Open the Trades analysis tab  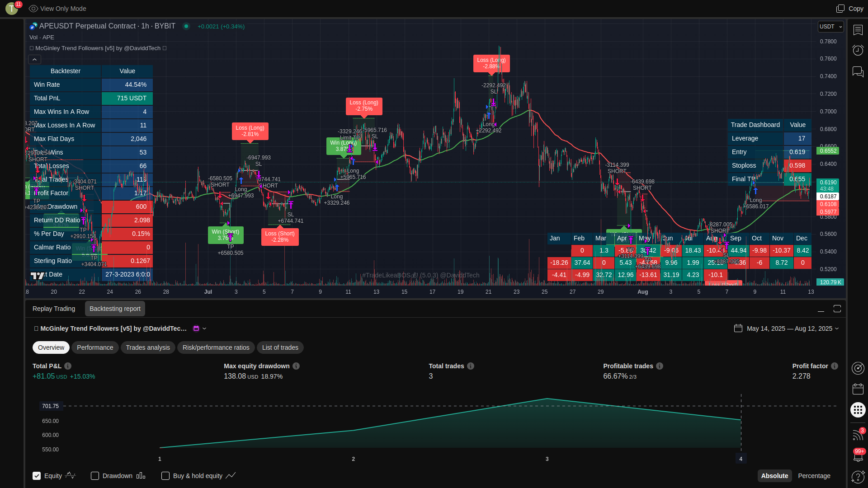click(x=148, y=347)
